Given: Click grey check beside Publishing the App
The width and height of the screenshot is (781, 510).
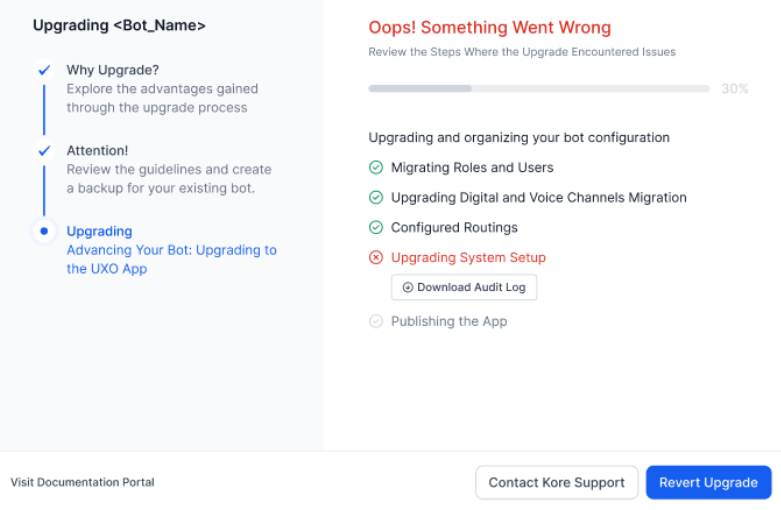Looking at the screenshot, I should 376,322.
